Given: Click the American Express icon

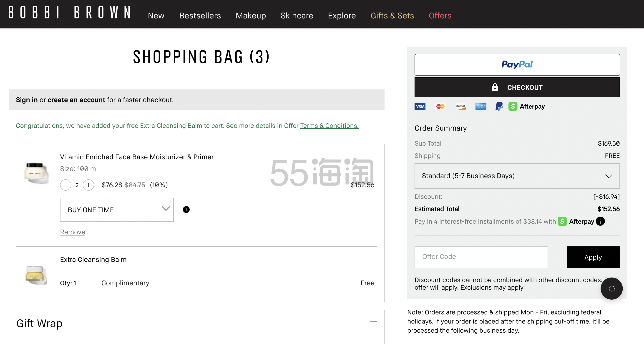Looking at the screenshot, I should tap(481, 106).
